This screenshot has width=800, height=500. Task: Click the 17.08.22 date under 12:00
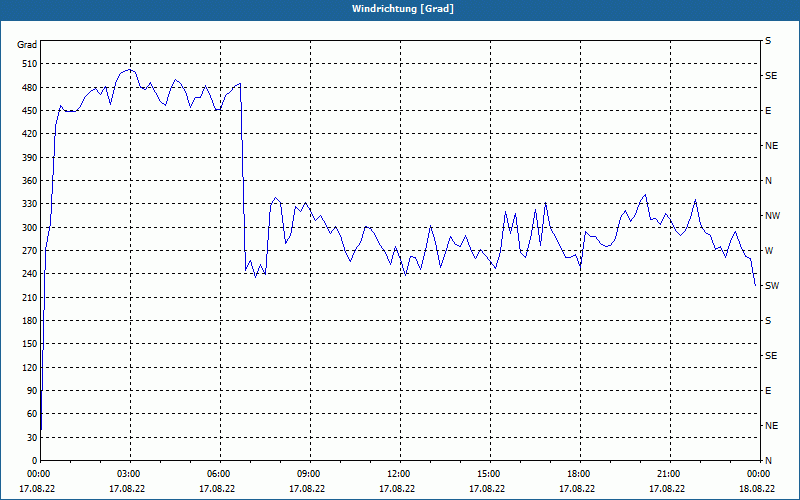(397, 488)
